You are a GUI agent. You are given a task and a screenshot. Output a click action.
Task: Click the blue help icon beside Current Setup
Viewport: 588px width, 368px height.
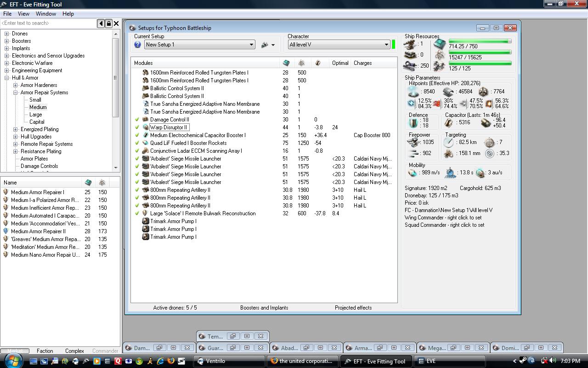tap(137, 45)
